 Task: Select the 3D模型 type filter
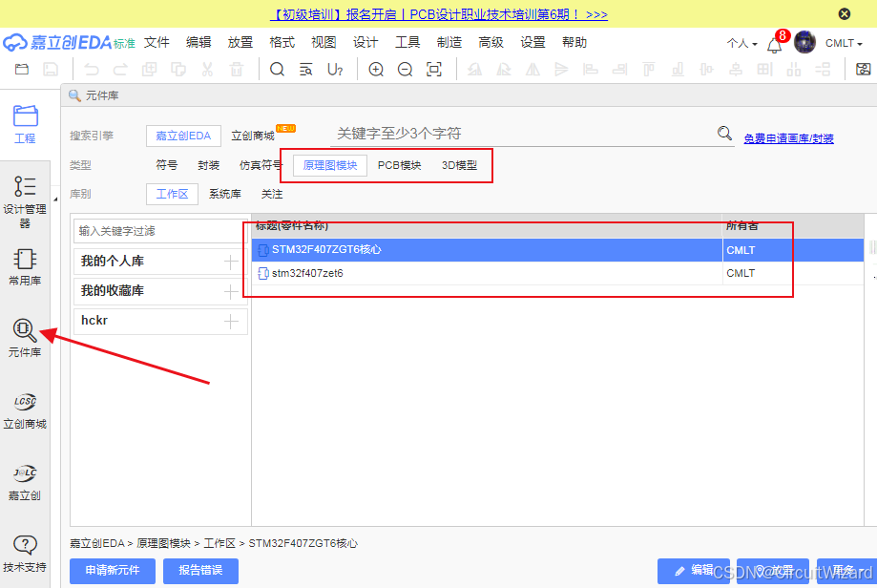point(459,165)
